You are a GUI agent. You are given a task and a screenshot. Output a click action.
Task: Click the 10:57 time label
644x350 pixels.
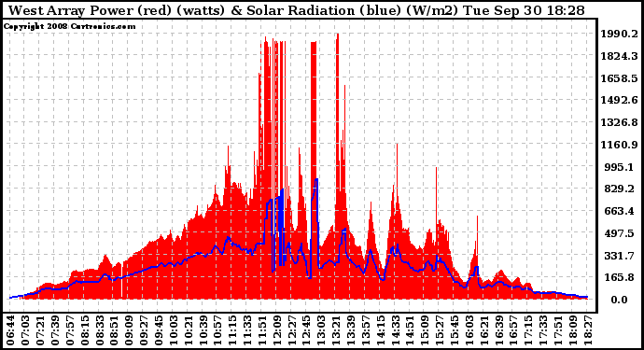pos(217,330)
